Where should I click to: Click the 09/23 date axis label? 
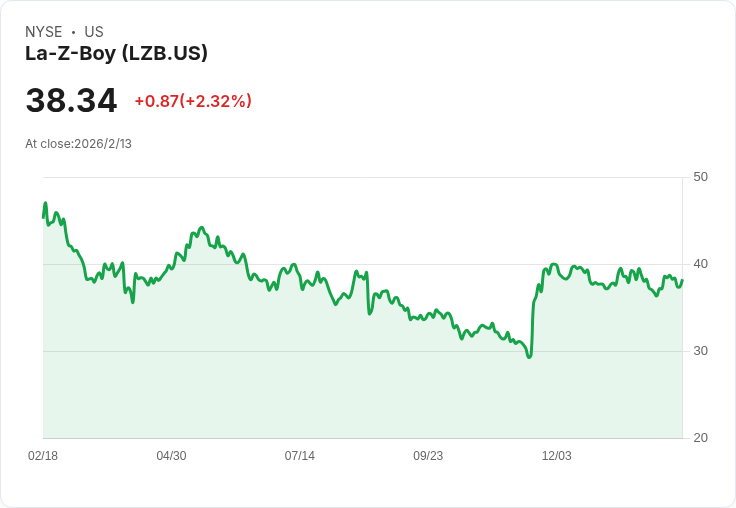click(428, 456)
